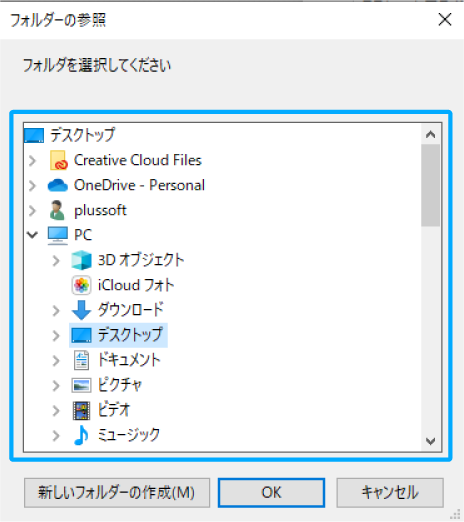The image size is (464, 522).
Task: Select the 3D オブジェクト cube icon
Action: 81,260
